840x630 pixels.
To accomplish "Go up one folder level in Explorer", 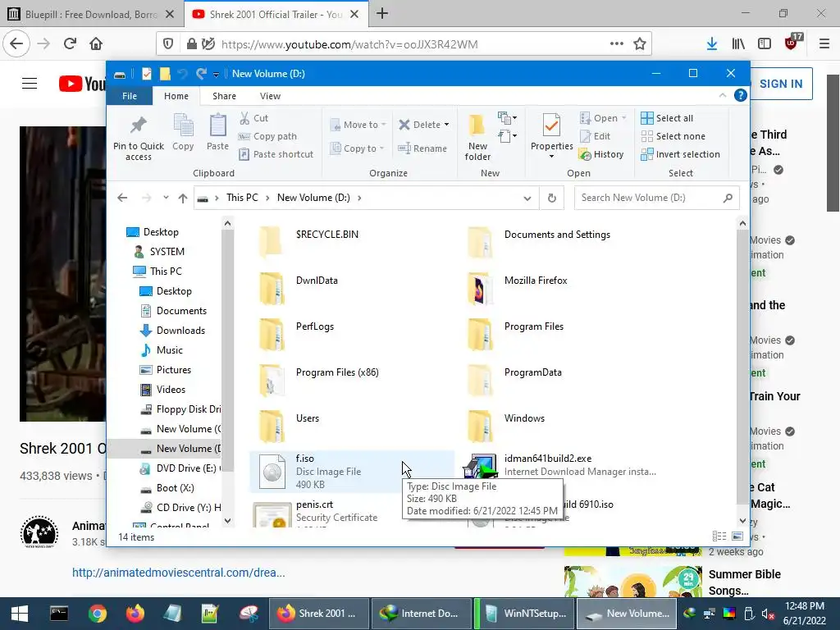I will click(x=183, y=198).
